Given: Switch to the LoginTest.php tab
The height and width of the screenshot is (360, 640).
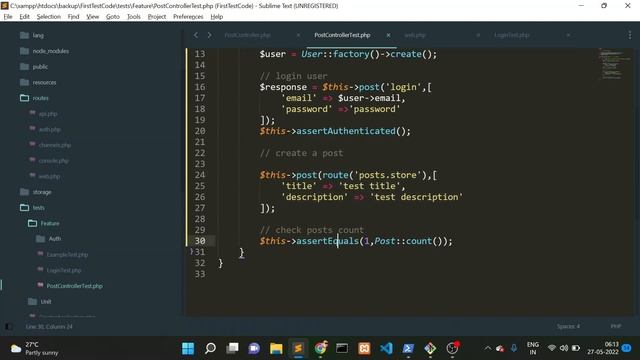Looking at the screenshot, I should coord(511,35).
